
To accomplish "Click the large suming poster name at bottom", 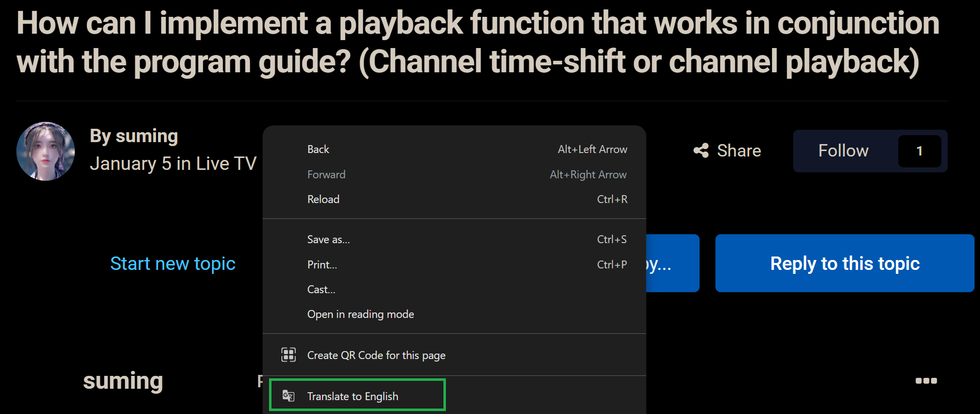I will (x=123, y=381).
